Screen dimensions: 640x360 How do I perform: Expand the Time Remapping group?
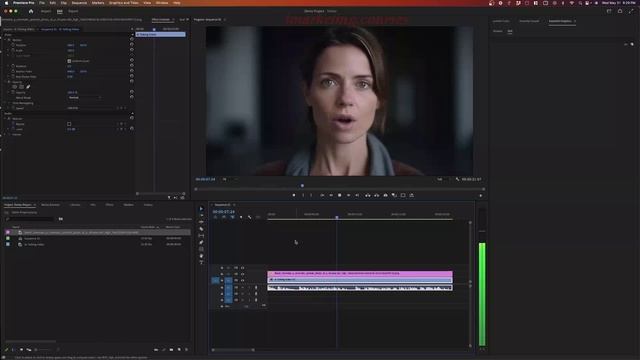pyautogui.click(x=5, y=103)
